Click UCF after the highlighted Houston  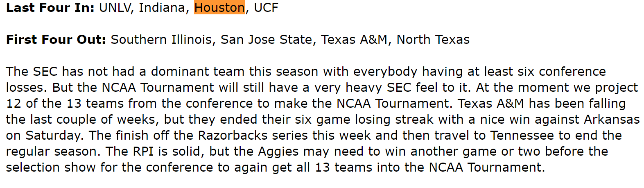266,7
